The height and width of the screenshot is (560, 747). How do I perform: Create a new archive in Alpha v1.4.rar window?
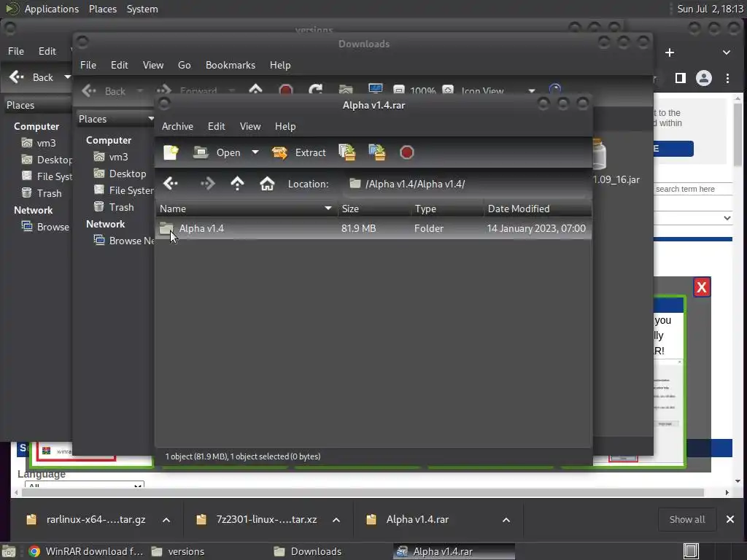171,152
